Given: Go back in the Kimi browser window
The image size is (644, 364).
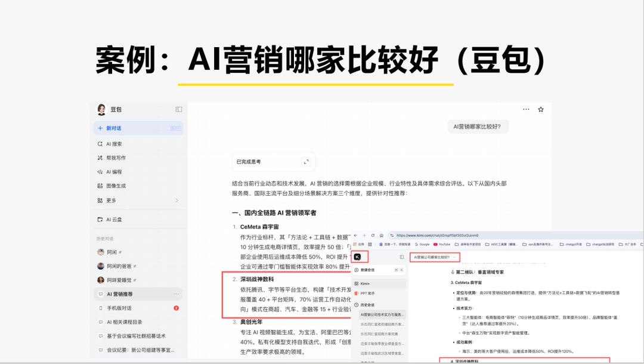Looking at the screenshot, I should coord(355,236).
